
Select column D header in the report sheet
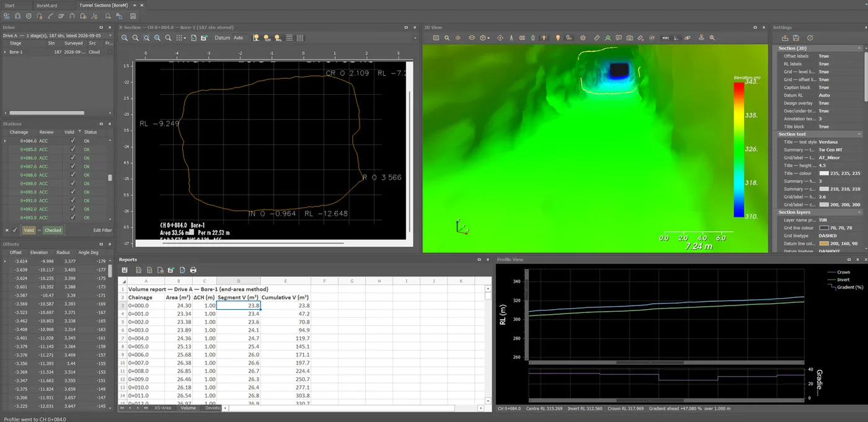click(238, 281)
